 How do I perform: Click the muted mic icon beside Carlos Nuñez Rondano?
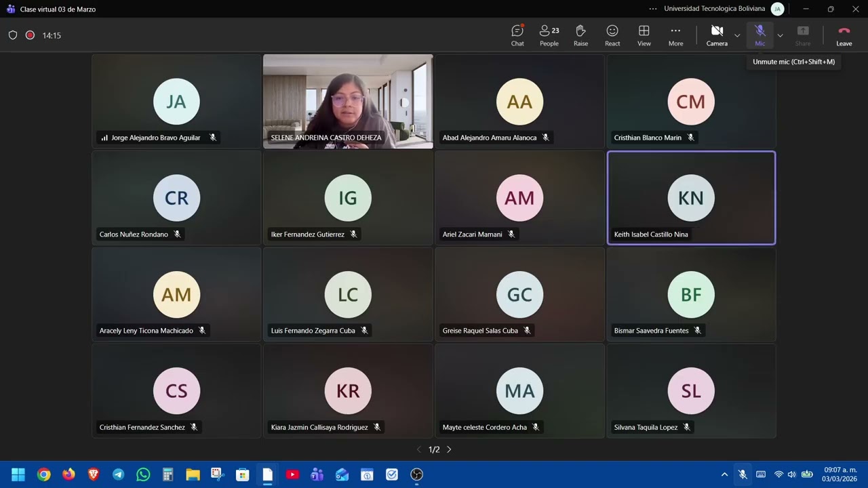[177, 235]
